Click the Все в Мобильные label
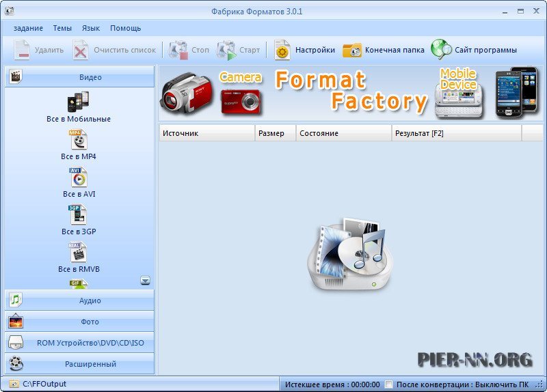 (79, 119)
